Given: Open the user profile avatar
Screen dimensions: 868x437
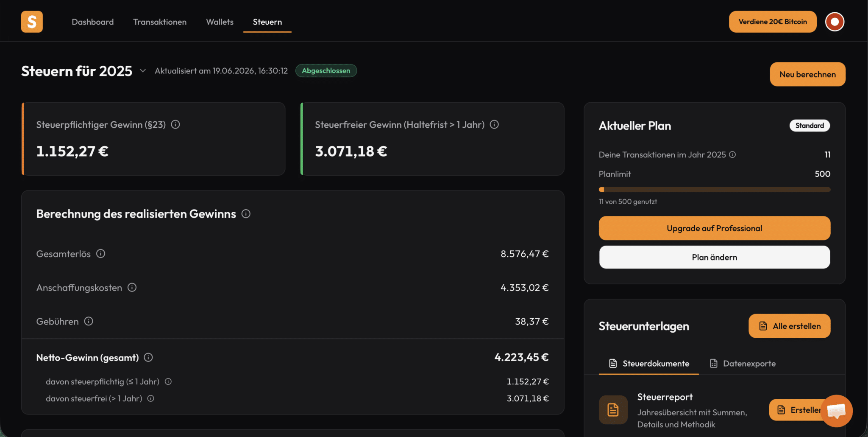Looking at the screenshot, I should click(835, 22).
